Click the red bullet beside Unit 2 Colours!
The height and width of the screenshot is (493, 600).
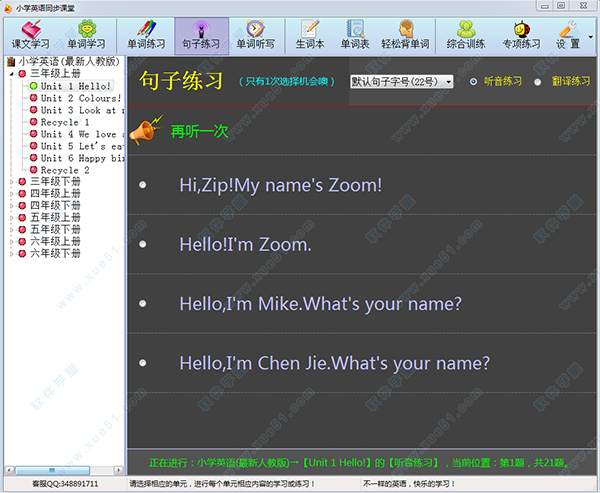point(34,98)
